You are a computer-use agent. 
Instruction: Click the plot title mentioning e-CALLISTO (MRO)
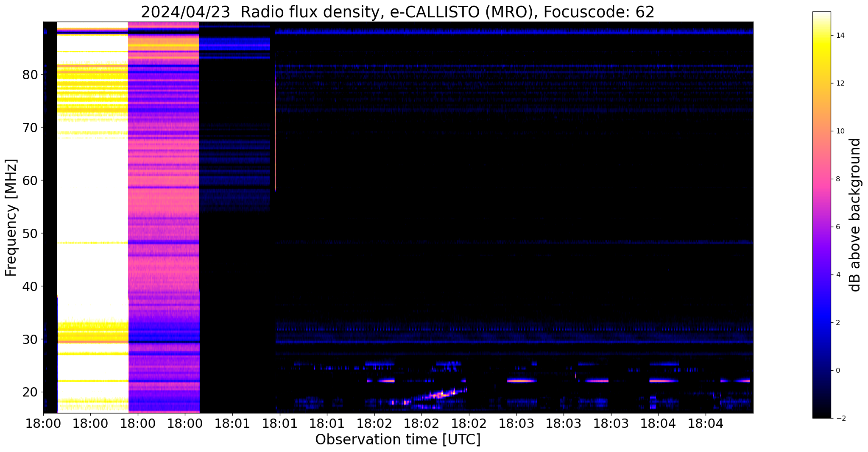click(398, 12)
